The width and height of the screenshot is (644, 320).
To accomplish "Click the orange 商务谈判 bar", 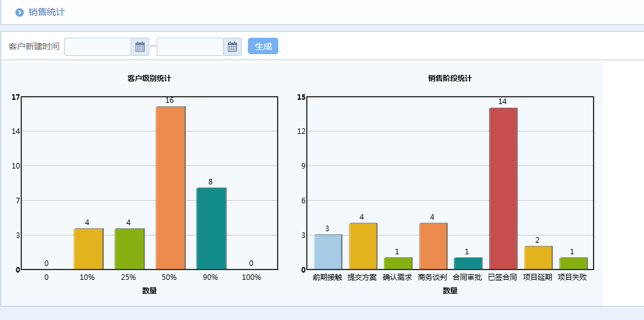I will [433, 246].
